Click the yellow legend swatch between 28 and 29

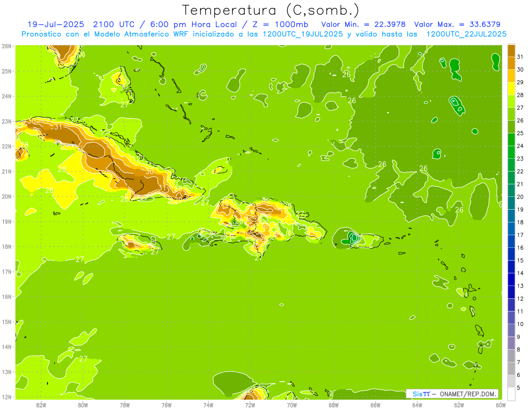tap(511, 89)
